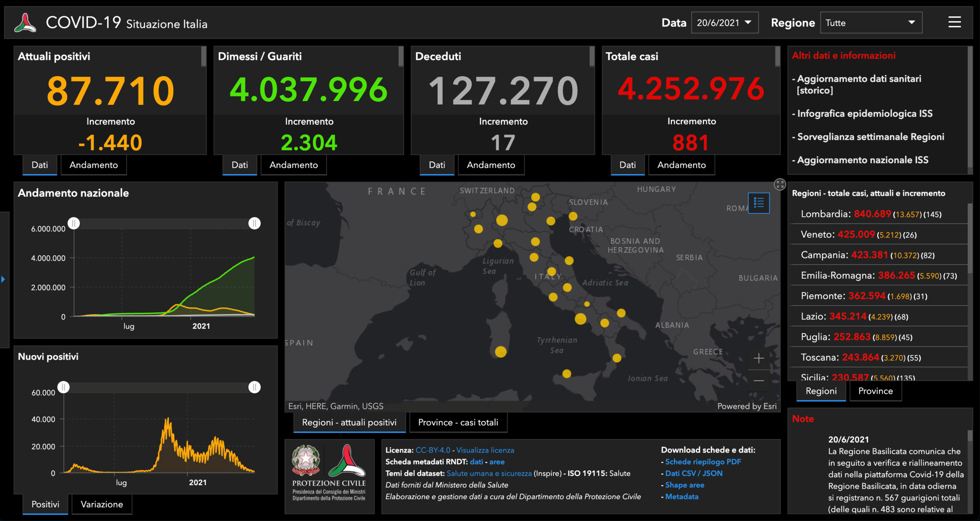Image resolution: width=980 pixels, height=521 pixels.
Task: Open the hamburger menu icon
Action: 954,22
